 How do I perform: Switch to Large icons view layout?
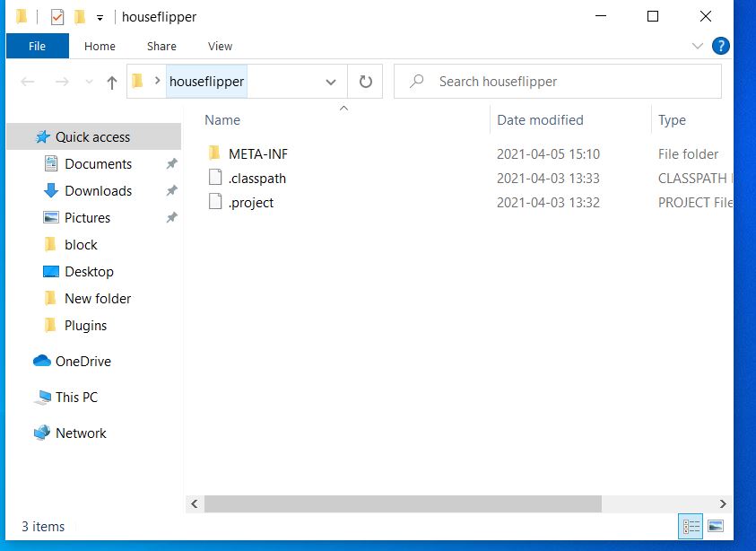(x=716, y=526)
